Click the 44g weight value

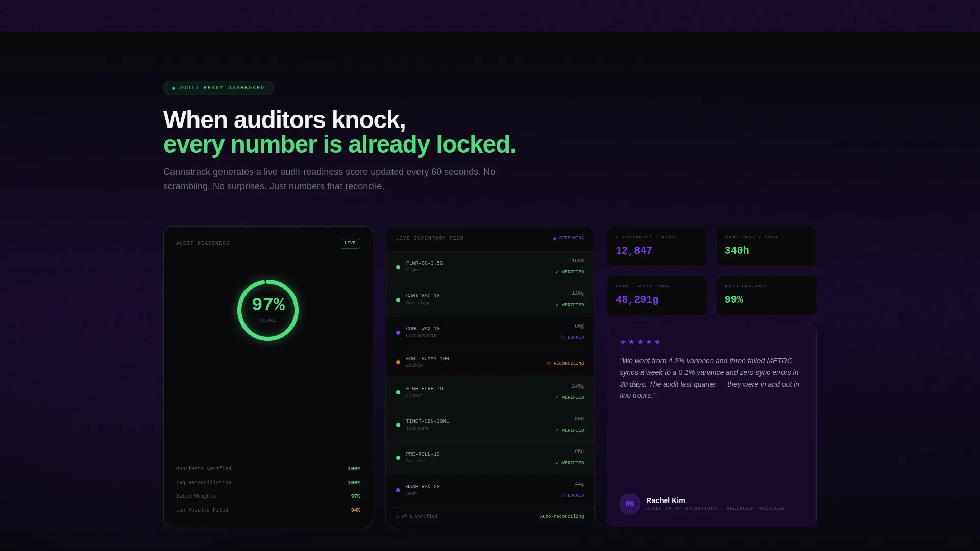pos(579,485)
